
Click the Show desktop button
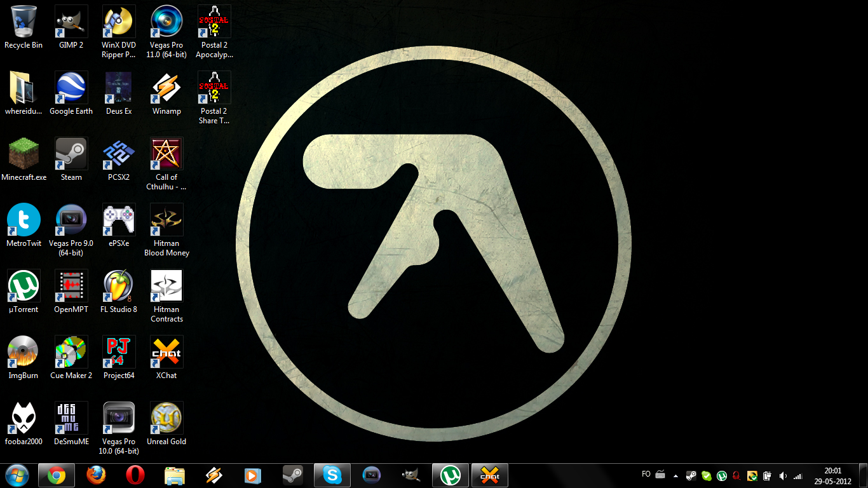click(863, 475)
